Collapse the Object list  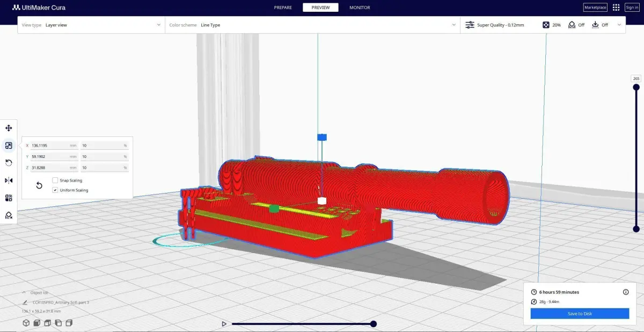coord(24,293)
